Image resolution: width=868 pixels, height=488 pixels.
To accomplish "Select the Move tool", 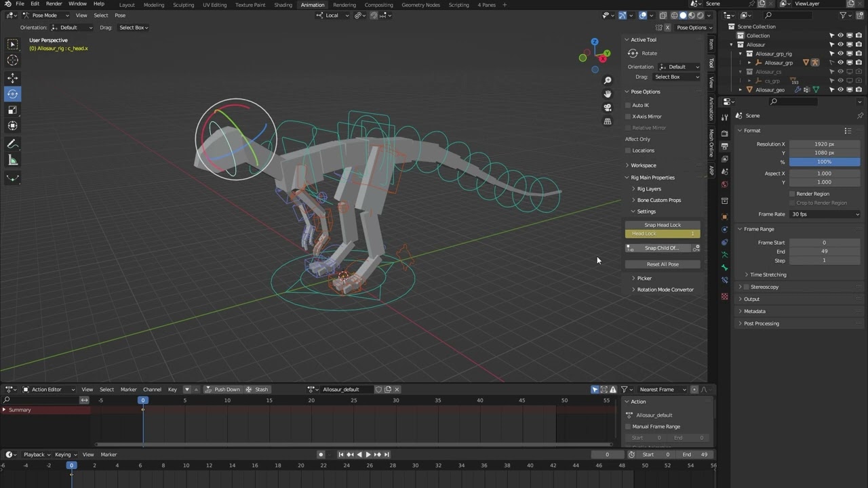I will pyautogui.click(x=12, y=78).
